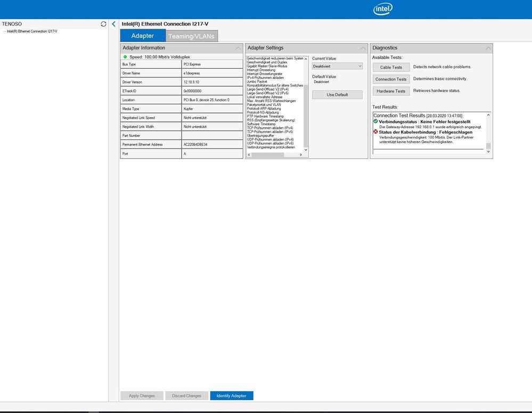The image size is (532, 413).
Task: Select 'PTP Hardware Timestamp' setting
Action: point(265,117)
